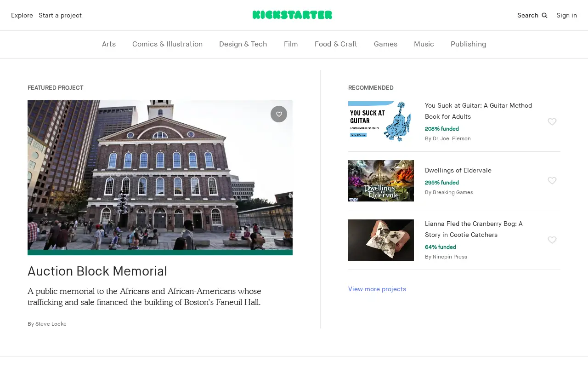The image size is (588, 368).
Task: Click the Auction Block Memorial description text
Action: tap(144, 297)
